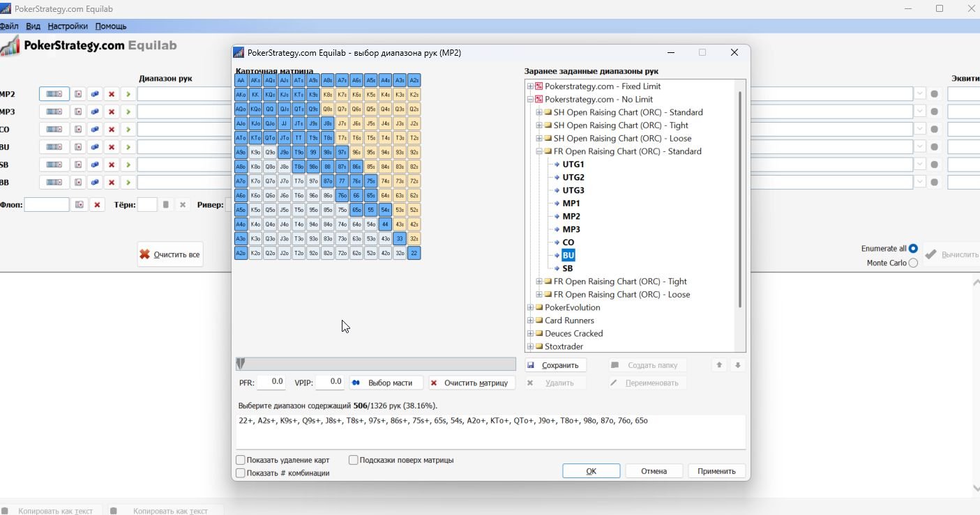
Task: Click green arrow icon in BB row
Action: pos(128,183)
